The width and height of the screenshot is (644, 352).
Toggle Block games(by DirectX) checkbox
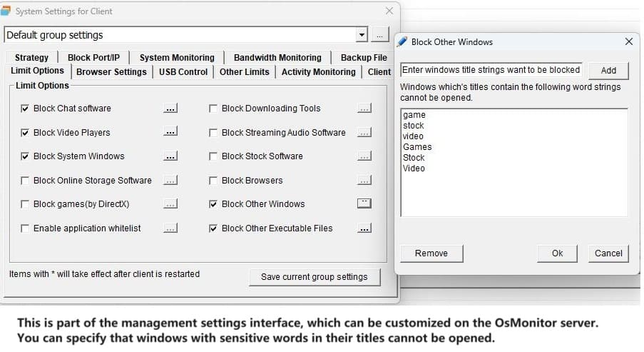25,204
